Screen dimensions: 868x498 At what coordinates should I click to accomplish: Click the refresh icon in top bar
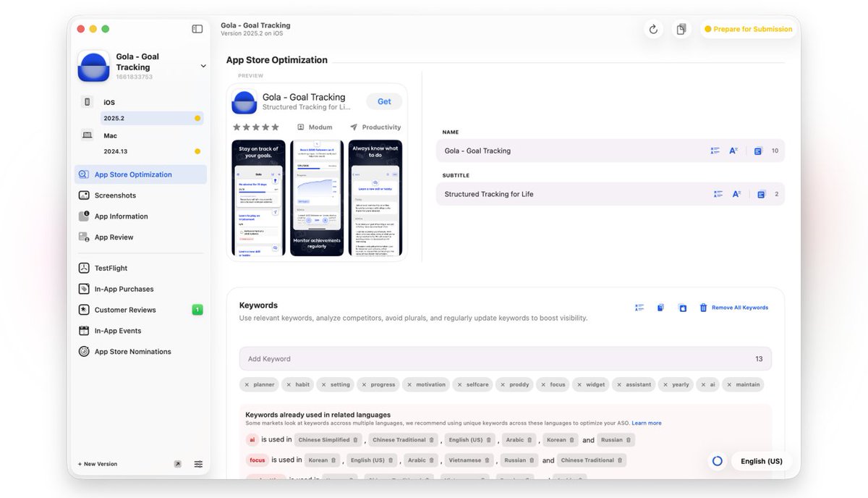(653, 29)
